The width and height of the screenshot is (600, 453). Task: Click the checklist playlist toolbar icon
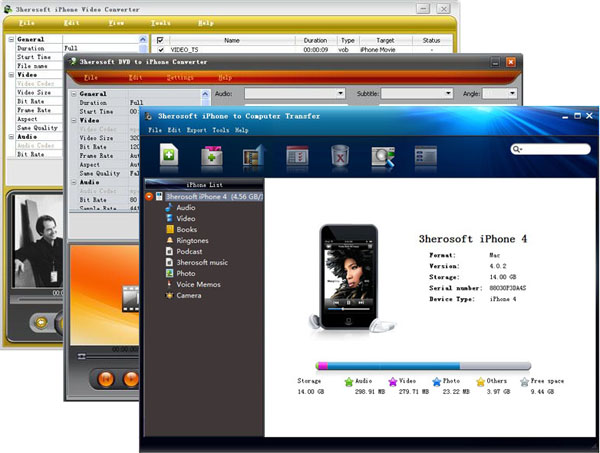297,155
